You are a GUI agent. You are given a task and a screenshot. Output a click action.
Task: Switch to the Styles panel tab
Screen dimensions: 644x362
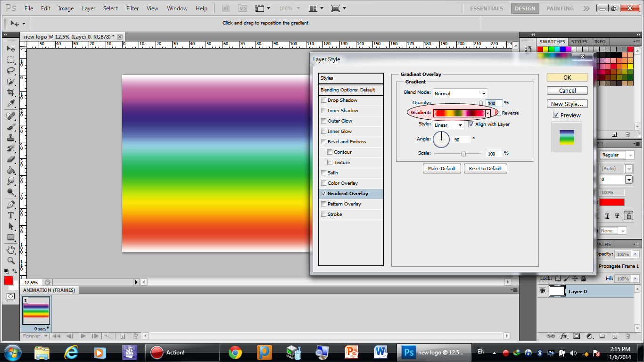579,41
